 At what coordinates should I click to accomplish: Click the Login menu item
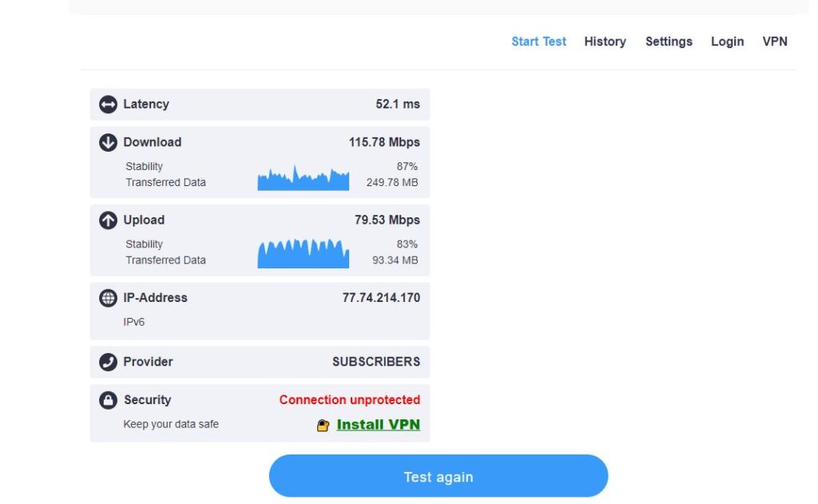(727, 42)
